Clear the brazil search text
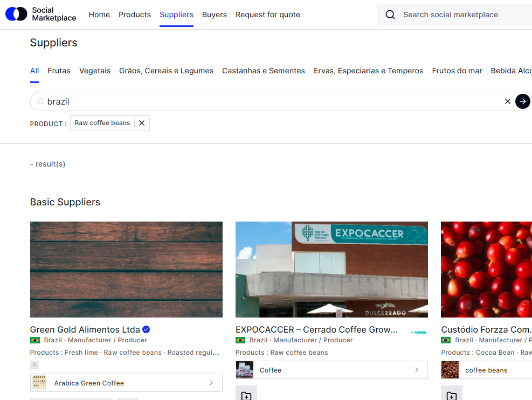532x400 pixels. coord(507,101)
